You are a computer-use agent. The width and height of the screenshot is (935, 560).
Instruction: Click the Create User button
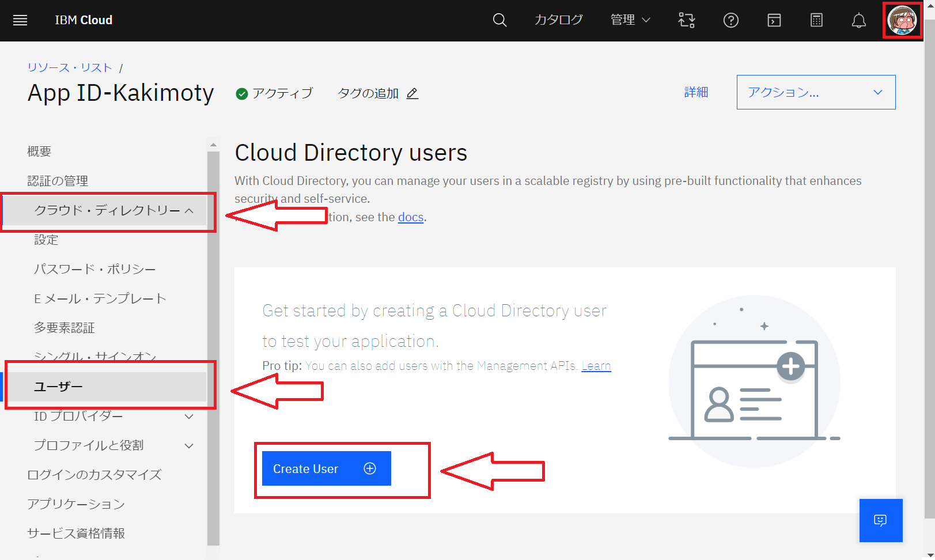[x=326, y=468]
